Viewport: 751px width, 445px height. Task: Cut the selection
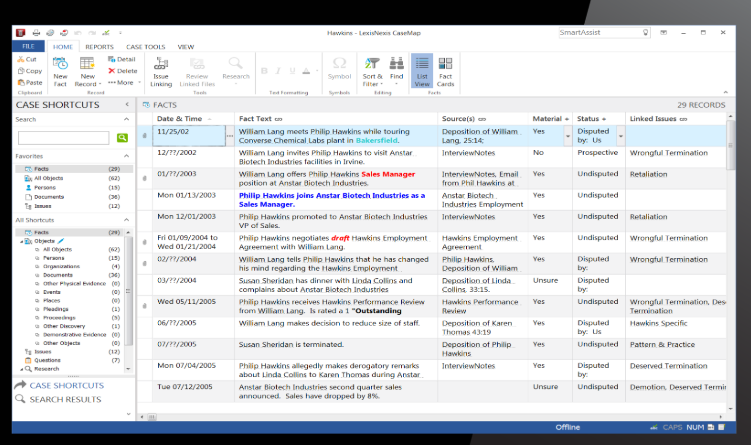27,59
